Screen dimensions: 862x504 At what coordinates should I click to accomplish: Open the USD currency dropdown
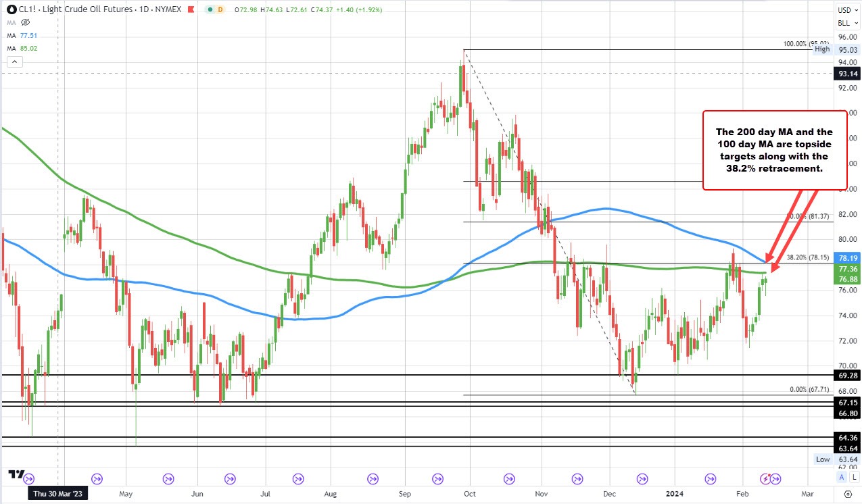[x=847, y=9]
